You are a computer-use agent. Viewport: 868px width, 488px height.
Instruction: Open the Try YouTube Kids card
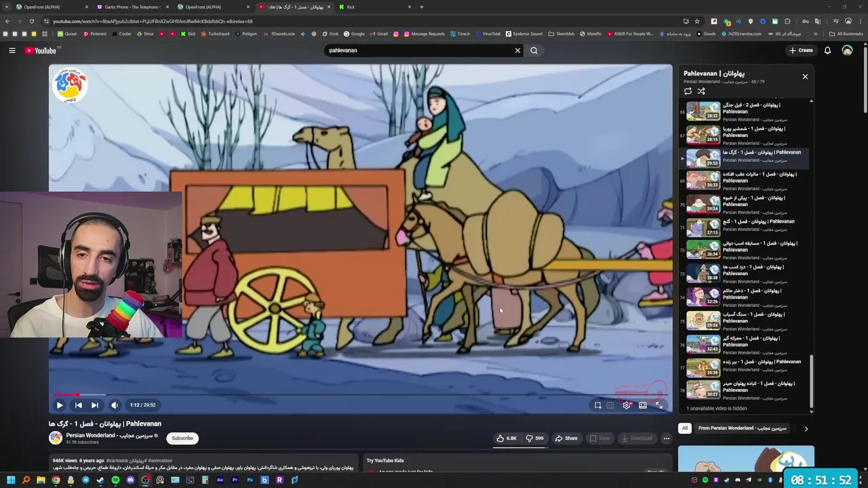tap(517, 463)
